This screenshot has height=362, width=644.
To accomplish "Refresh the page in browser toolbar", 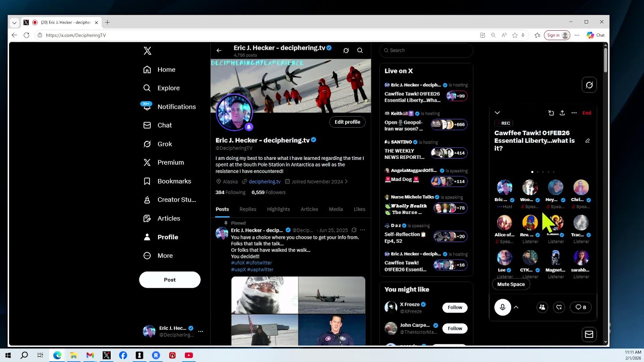I will pos(26,35).
